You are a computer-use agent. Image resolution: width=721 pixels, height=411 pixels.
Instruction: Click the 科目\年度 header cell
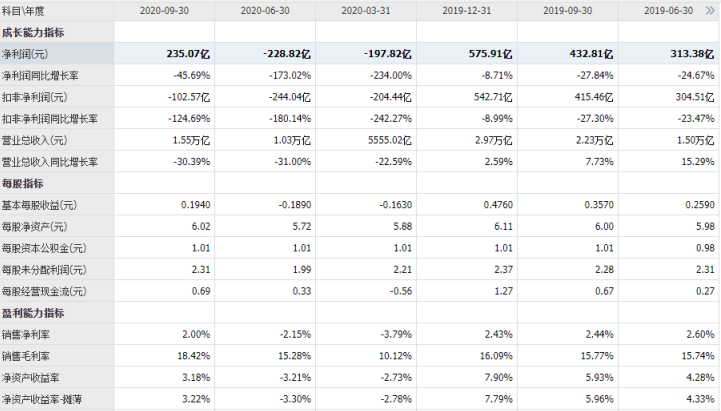pos(25,10)
